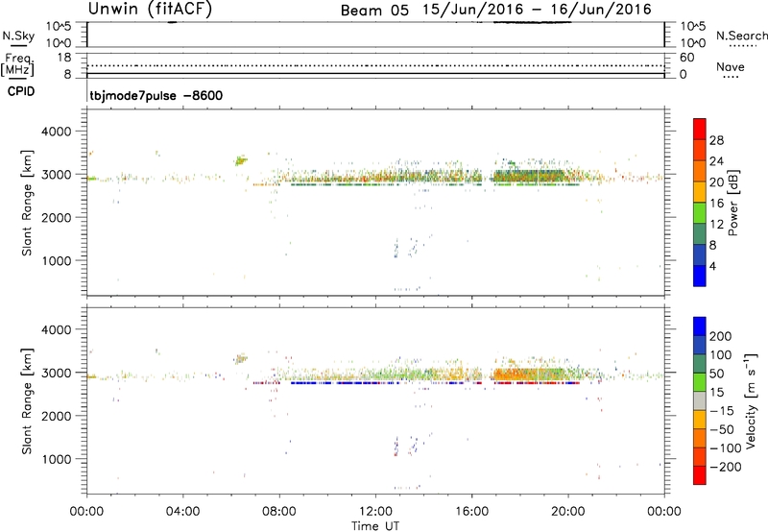Click the "Unwin (fitACF)" plot title

click(150, 9)
